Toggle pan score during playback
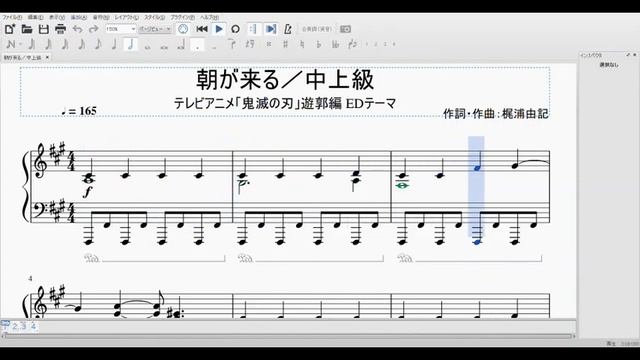The image size is (640, 360). click(271, 29)
